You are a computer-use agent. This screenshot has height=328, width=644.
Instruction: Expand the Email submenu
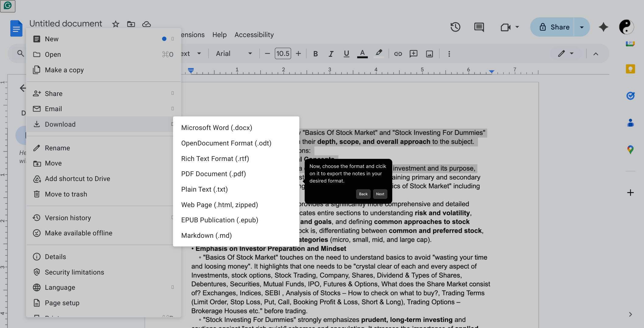point(103,109)
